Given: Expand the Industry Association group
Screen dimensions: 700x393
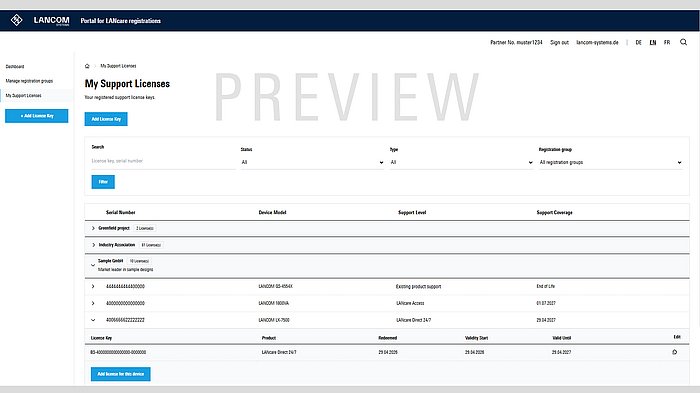Looking at the screenshot, I should (x=93, y=245).
